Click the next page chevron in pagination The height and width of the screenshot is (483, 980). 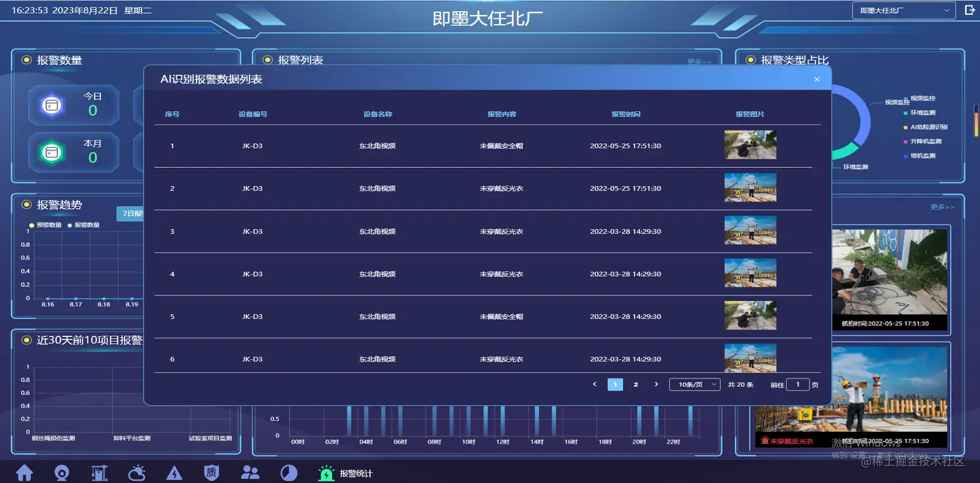click(x=656, y=384)
